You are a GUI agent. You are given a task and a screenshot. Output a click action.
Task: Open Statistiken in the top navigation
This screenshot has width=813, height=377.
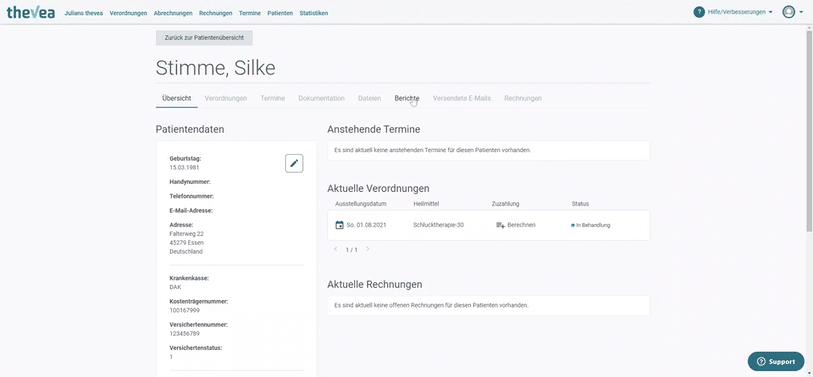(x=314, y=13)
